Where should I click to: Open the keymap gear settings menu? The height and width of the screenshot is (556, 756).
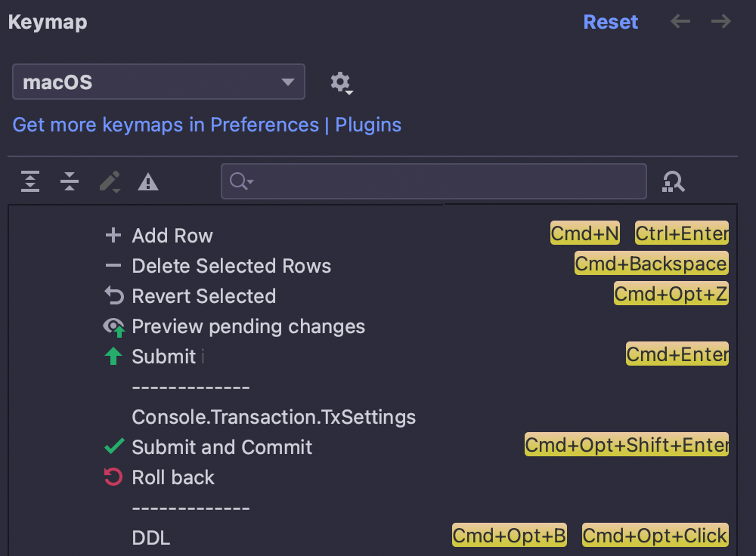341,82
